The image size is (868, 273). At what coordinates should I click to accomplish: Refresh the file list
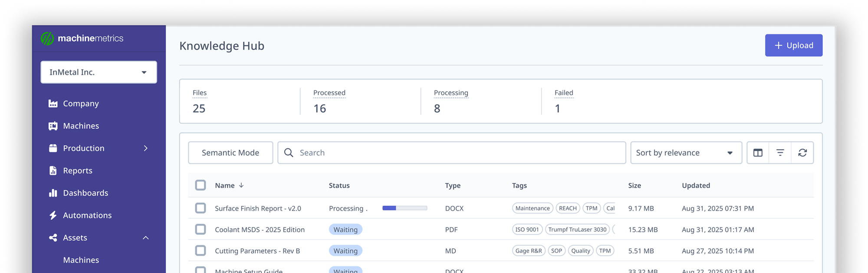[x=802, y=153]
